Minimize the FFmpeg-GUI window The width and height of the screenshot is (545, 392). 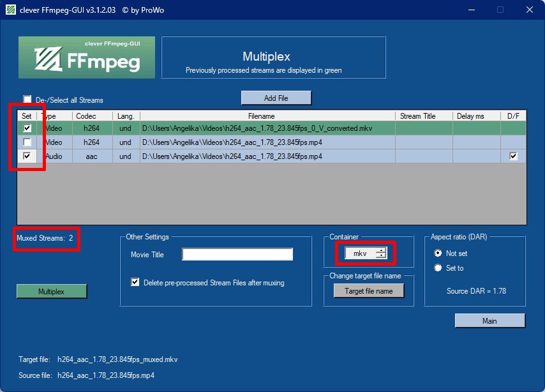pos(472,10)
